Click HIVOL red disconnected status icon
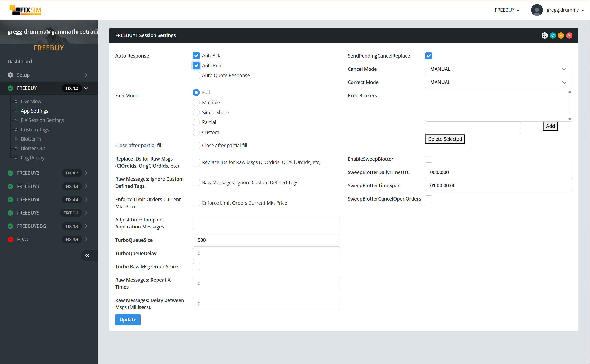This screenshot has width=590, height=364. tap(10, 240)
